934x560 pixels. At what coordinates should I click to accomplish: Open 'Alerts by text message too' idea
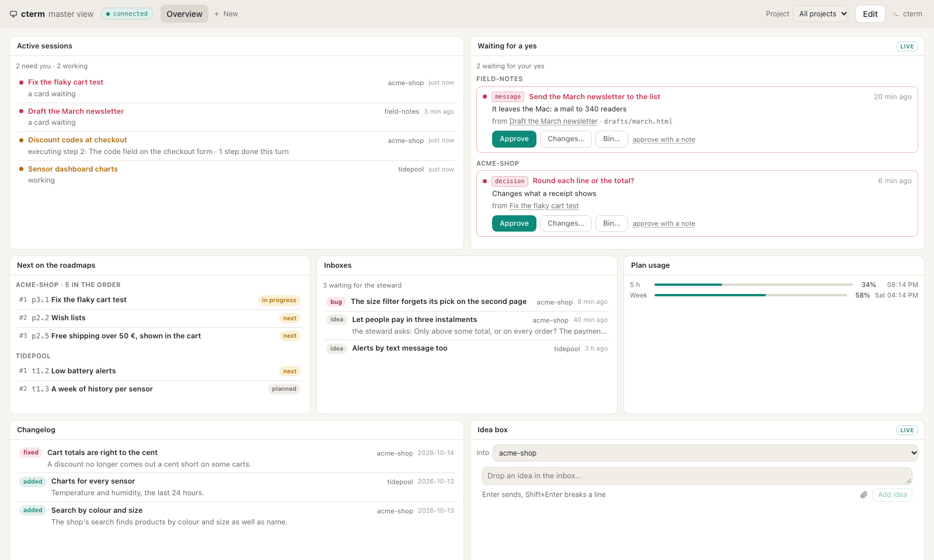click(x=467, y=348)
